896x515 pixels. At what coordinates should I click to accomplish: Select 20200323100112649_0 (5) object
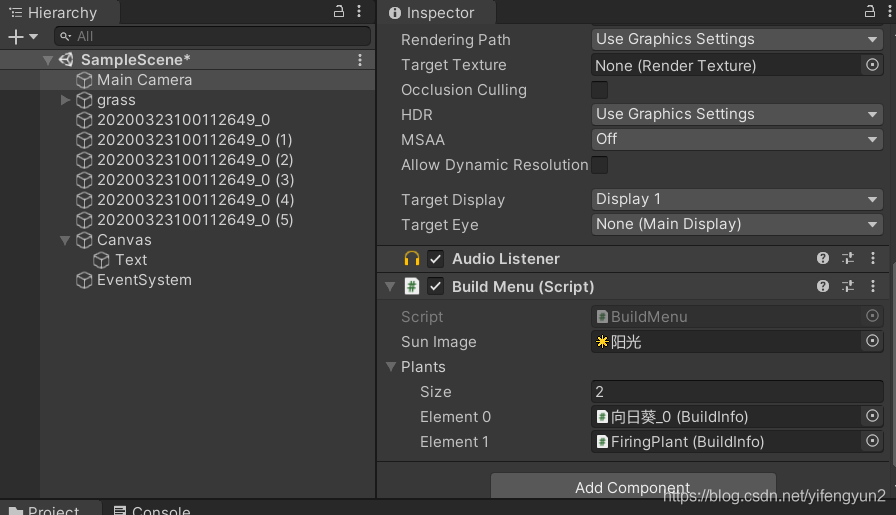(x=195, y=220)
